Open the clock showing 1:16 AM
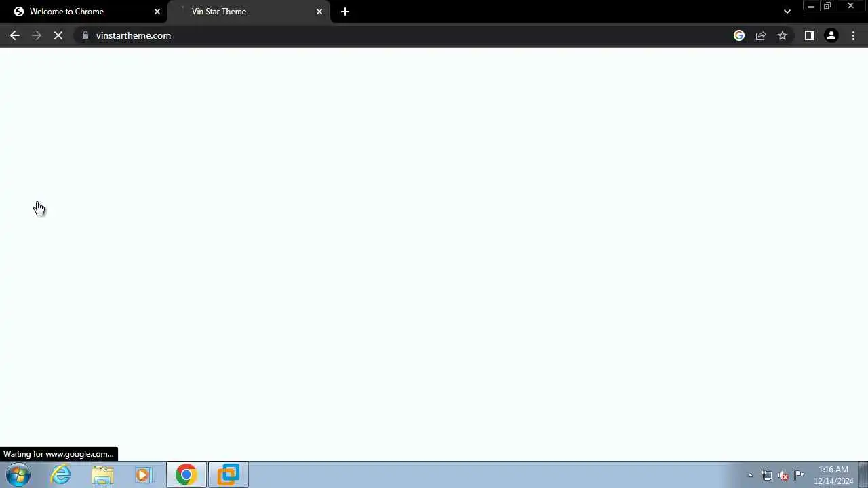This screenshot has height=488, width=868. pos(833,475)
